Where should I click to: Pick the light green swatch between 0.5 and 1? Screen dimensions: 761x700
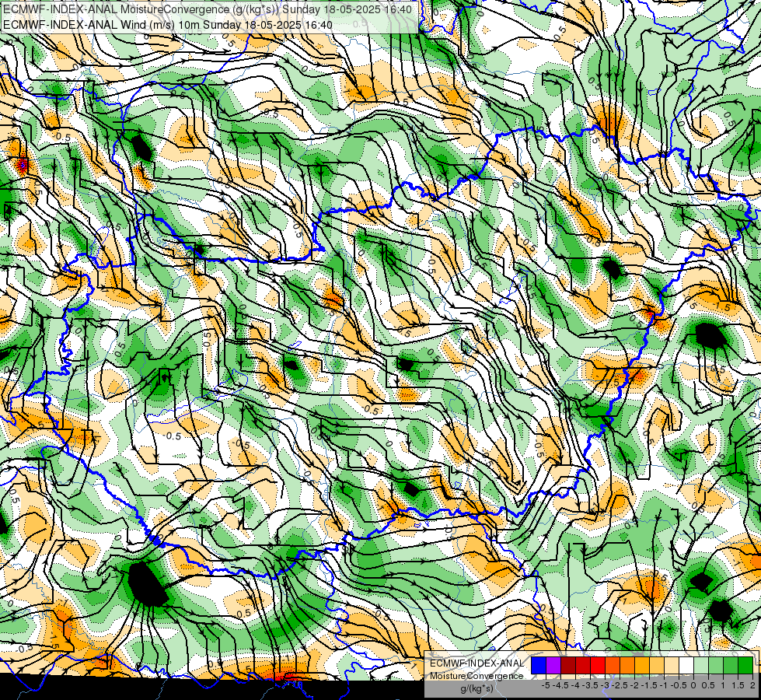pos(716,665)
